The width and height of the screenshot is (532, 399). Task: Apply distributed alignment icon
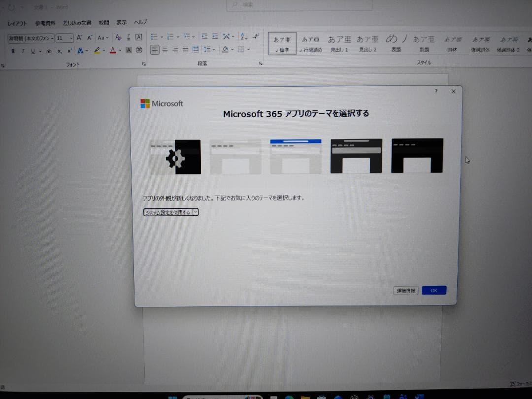point(196,50)
